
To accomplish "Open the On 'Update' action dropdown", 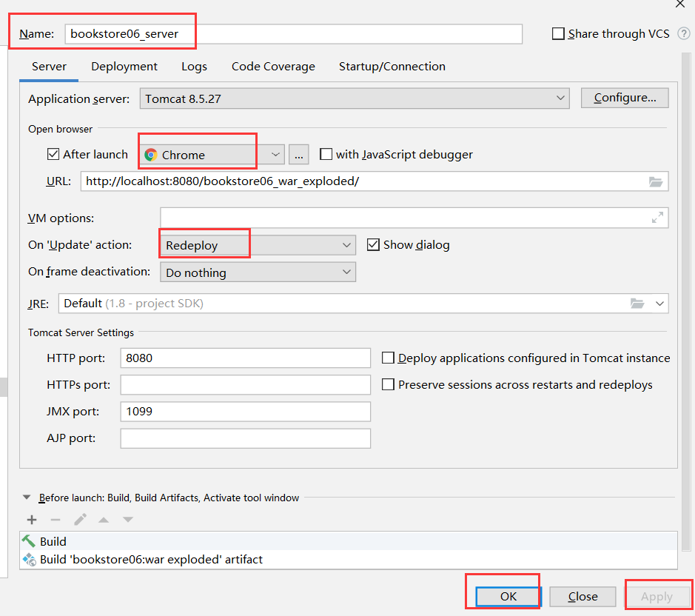I will [x=258, y=245].
